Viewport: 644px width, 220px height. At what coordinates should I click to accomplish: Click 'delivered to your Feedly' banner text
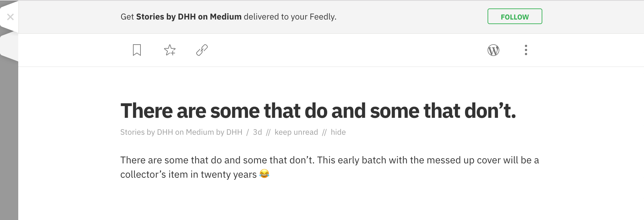[x=290, y=17]
